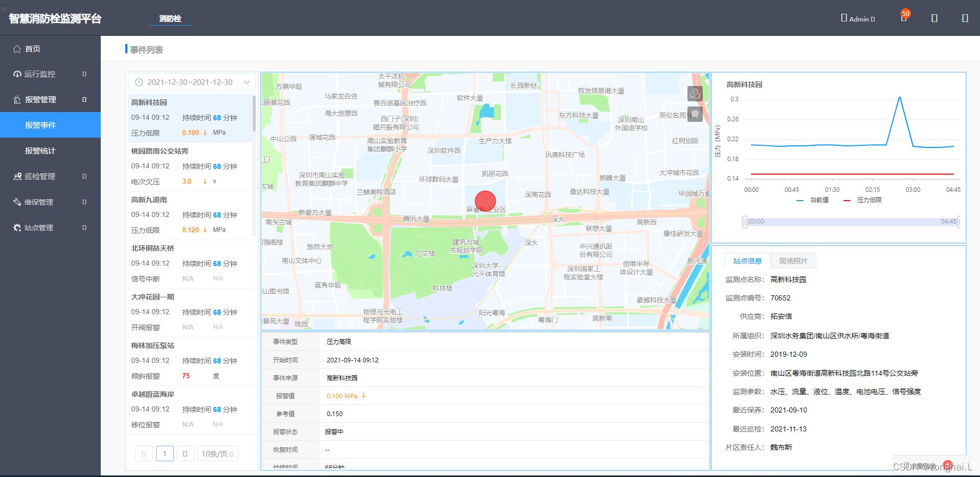Click the home icon beside 首页
Screen dimensions: 980x477
click(x=17, y=49)
